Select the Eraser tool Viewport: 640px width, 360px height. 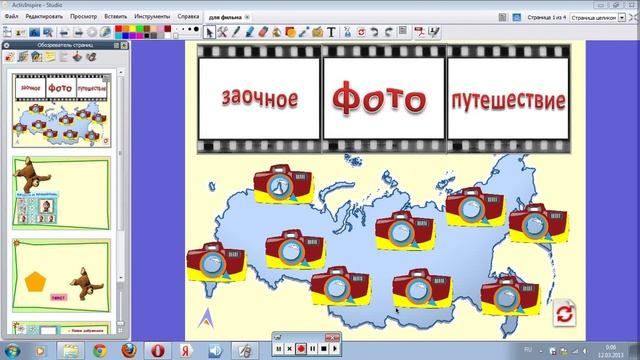[x=263, y=32]
